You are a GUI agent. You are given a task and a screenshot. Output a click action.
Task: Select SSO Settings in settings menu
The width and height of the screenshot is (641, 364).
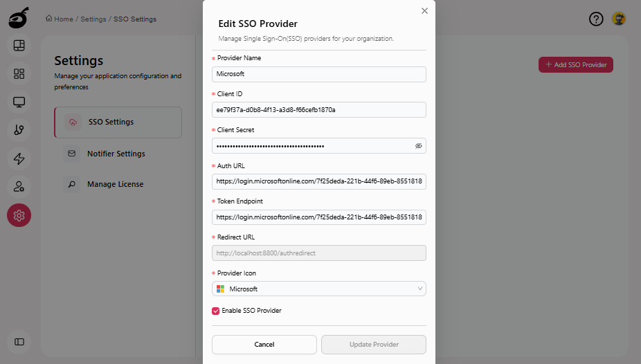point(118,122)
